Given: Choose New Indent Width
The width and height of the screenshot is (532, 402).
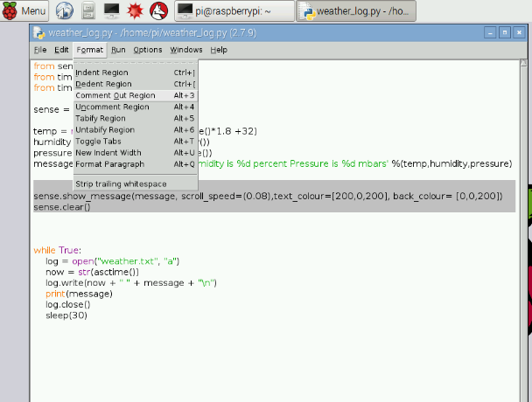Looking at the screenshot, I should (136, 153).
